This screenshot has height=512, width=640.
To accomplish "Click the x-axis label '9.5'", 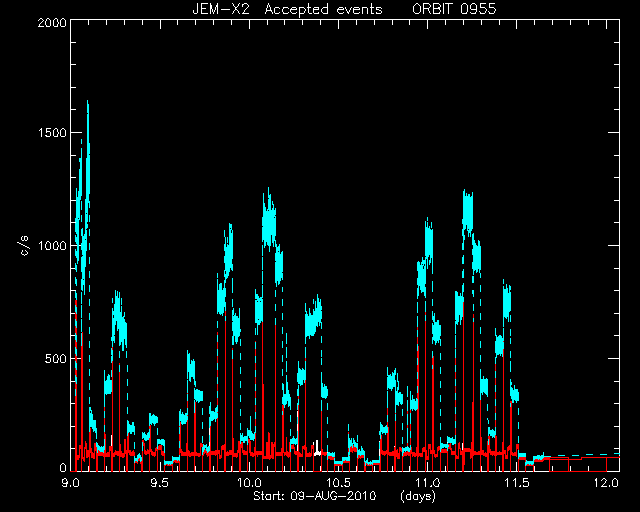I will [x=160, y=483].
